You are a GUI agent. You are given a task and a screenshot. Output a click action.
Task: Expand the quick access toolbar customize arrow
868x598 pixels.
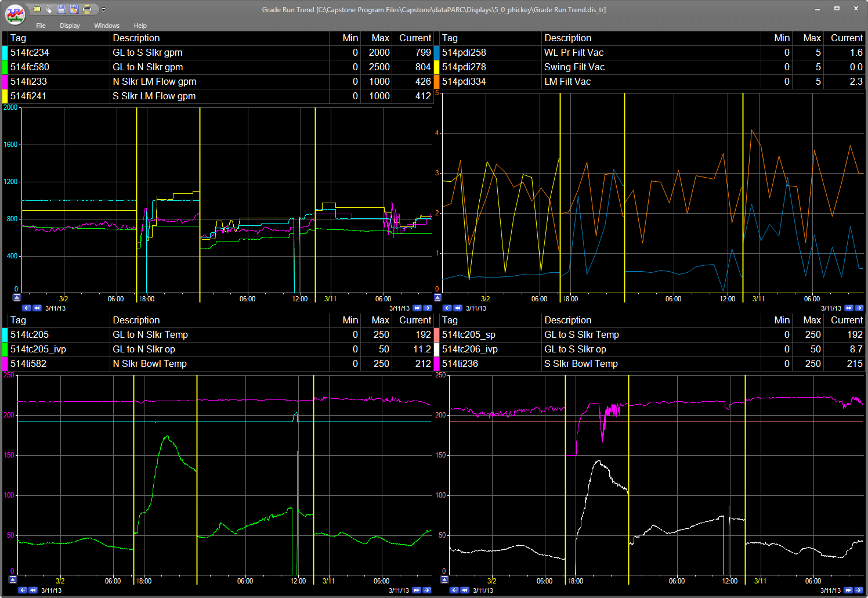pyautogui.click(x=103, y=9)
